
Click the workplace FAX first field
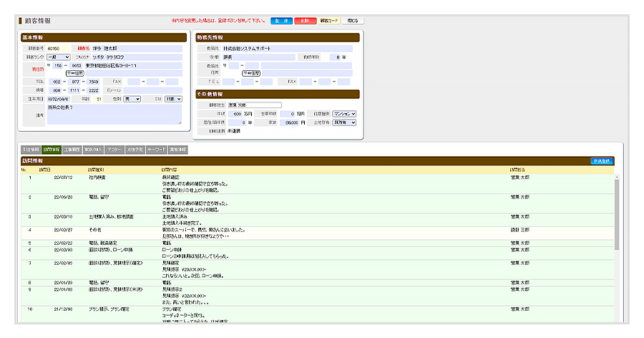306,82
